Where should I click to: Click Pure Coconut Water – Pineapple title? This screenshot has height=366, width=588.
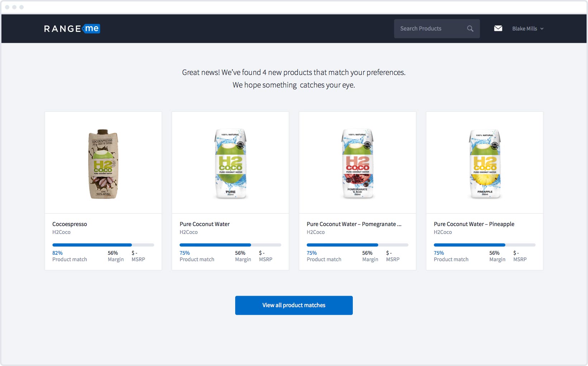click(x=474, y=224)
